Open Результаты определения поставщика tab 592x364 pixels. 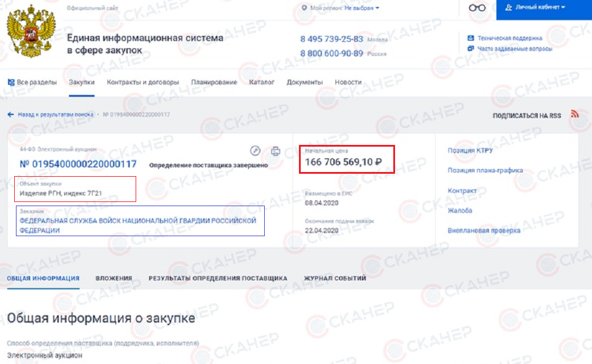(x=218, y=279)
